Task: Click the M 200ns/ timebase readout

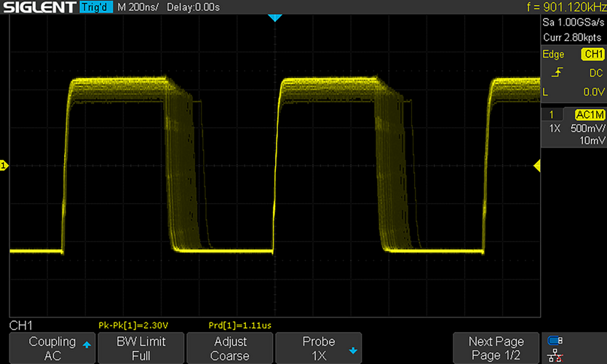Action: coord(138,7)
